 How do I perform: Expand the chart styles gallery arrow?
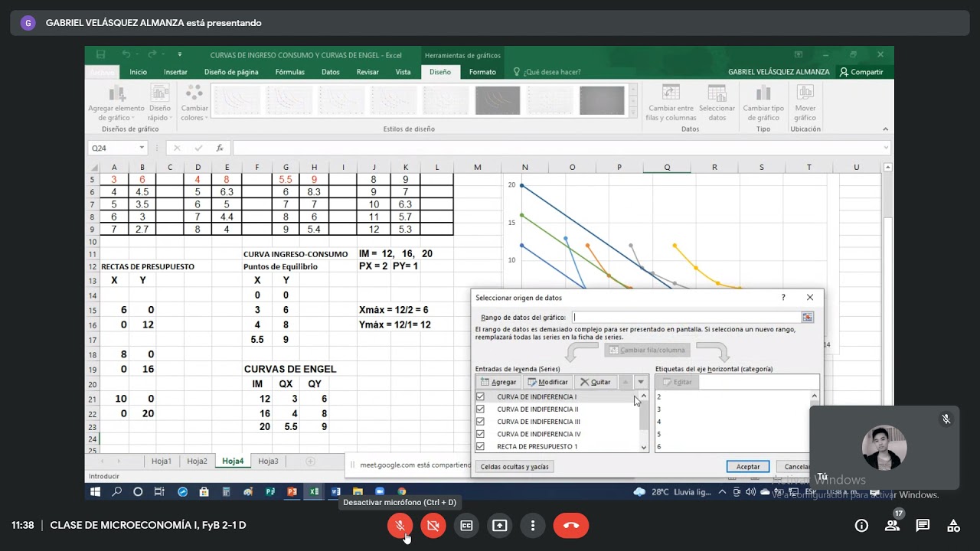tap(632, 113)
